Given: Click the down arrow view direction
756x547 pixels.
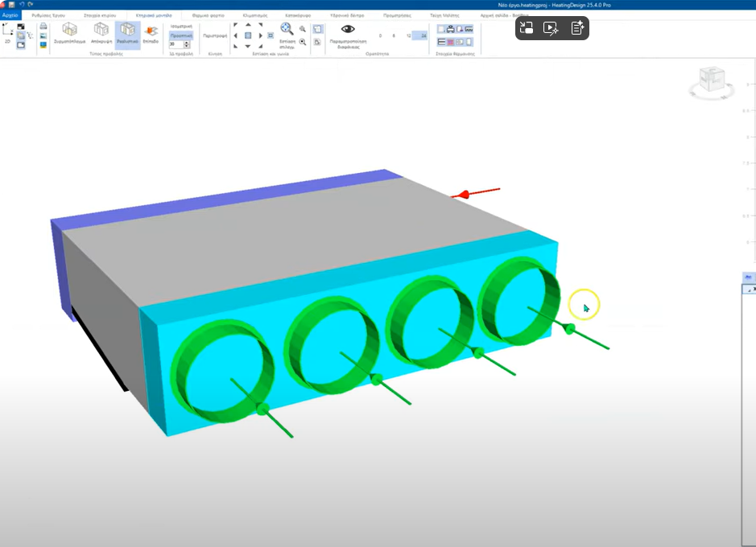Looking at the screenshot, I should coord(248,46).
